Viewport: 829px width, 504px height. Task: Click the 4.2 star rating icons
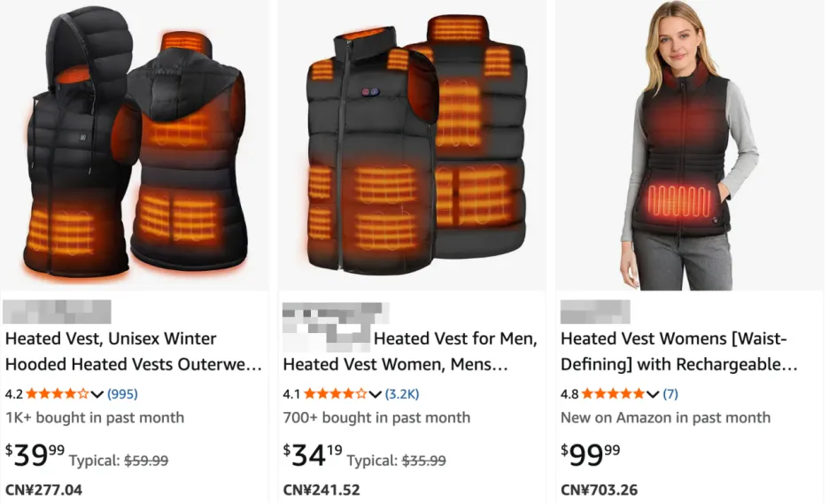coord(57,394)
